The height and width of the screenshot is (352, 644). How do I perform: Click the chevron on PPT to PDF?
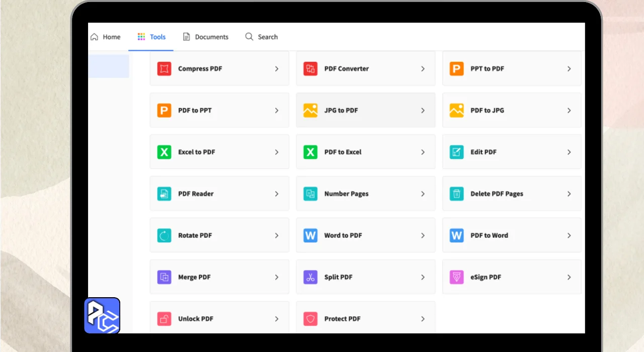tap(569, 69)
